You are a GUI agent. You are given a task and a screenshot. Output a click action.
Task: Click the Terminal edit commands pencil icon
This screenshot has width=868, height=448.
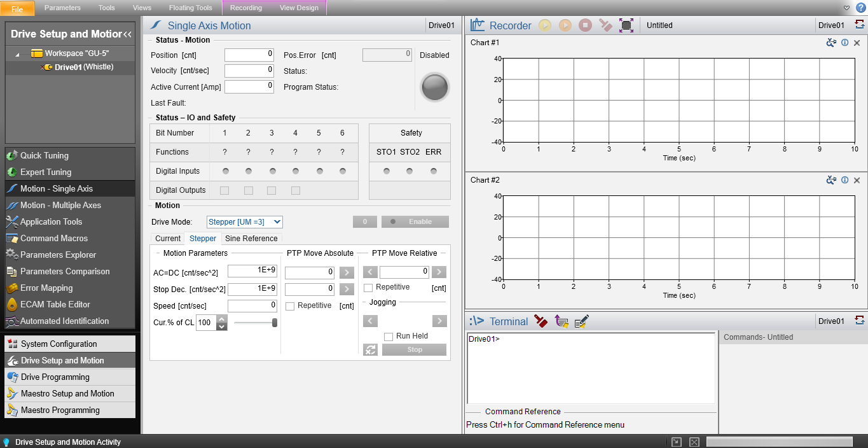(x=581, y=321)
